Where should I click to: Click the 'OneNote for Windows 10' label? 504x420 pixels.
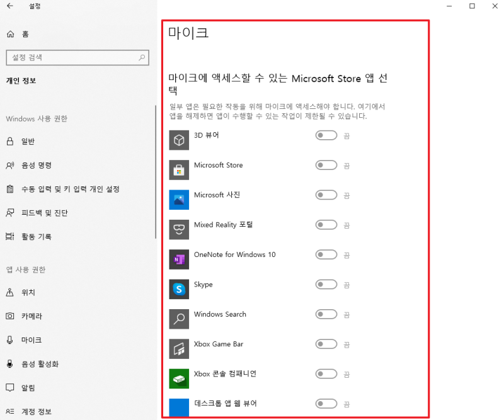click(x=234, y=254)
